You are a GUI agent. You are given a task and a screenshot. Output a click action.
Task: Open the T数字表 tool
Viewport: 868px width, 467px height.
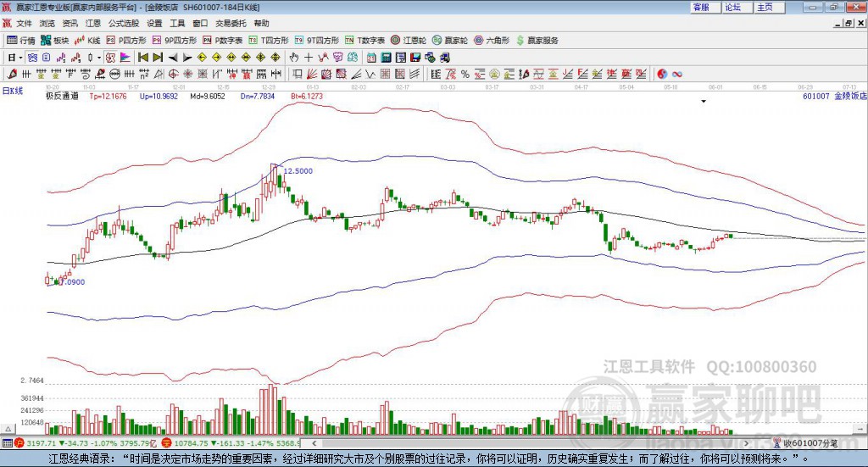coord(364,41)
